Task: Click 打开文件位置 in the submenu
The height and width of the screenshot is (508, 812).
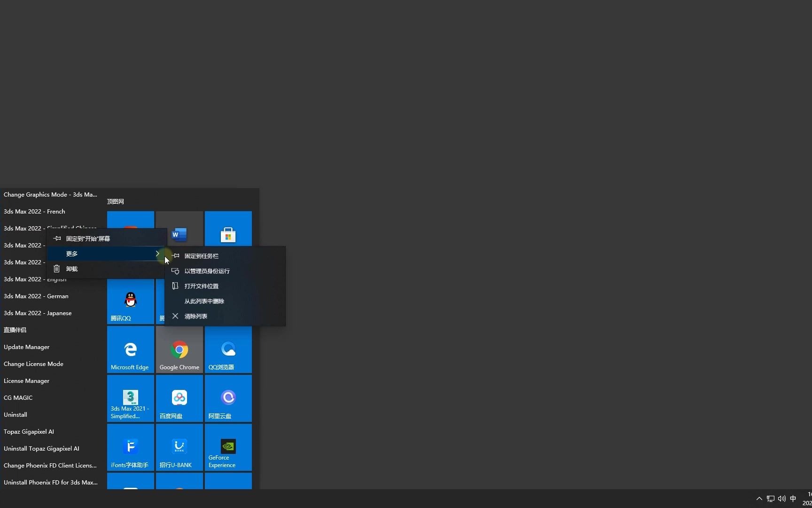Action: [225, 286]
